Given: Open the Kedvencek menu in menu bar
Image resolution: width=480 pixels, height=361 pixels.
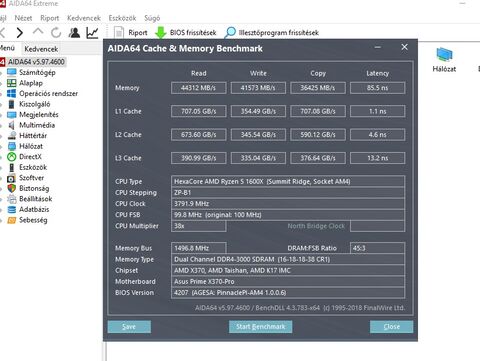Looking at the screenshot, I should (84, 18).
